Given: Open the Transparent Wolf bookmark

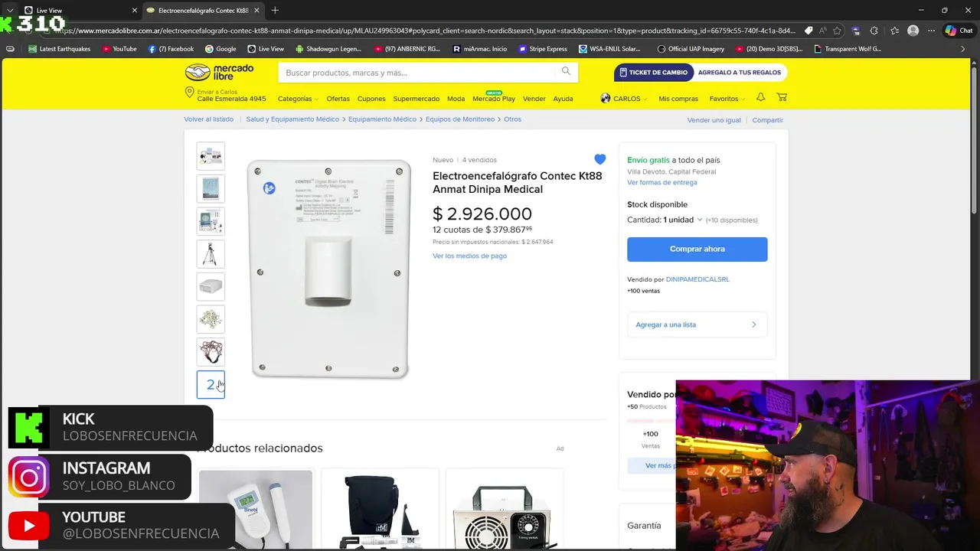Looking at the screenshot, I should [x=848, y=49].
